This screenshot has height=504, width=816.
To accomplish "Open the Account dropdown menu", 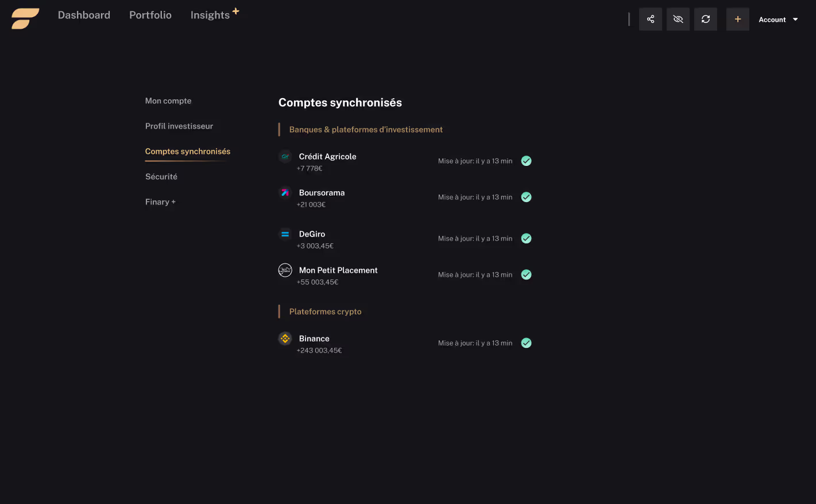I will pos(778,20).
